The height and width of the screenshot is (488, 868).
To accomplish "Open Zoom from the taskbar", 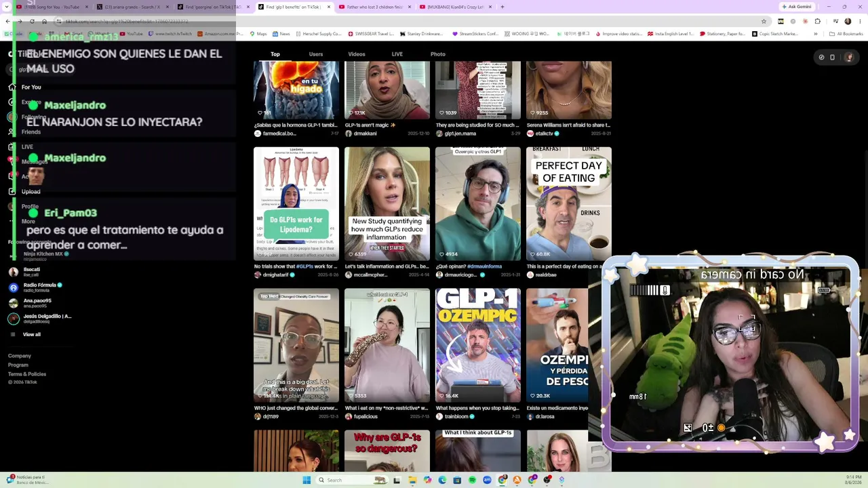I will click(487, 480).
